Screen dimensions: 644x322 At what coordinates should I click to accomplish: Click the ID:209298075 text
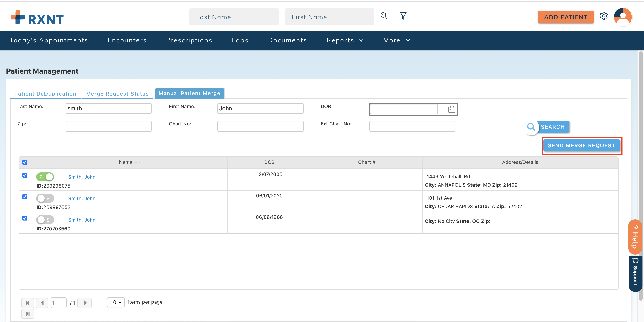click(53, 186)
